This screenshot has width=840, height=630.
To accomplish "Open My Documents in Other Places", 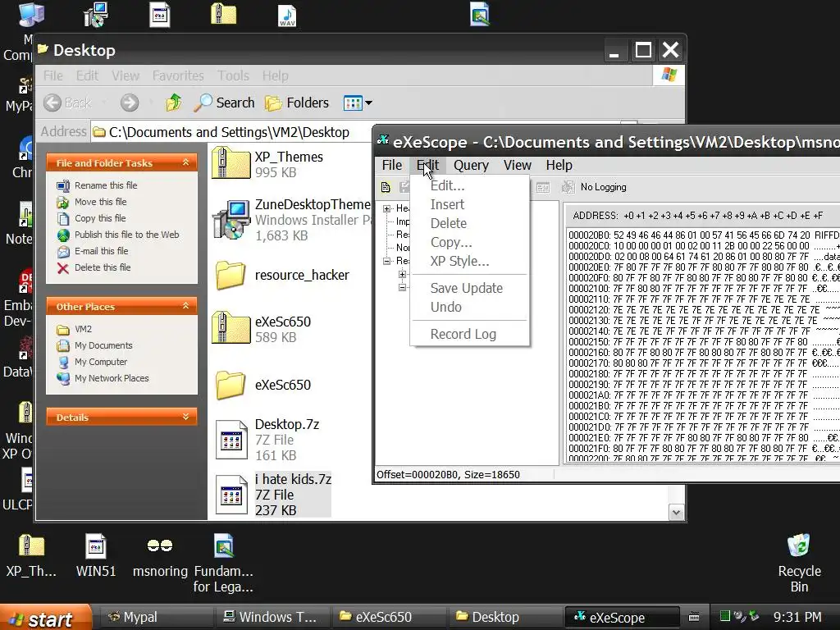I will pyautogui.click(x=103, y=345).
